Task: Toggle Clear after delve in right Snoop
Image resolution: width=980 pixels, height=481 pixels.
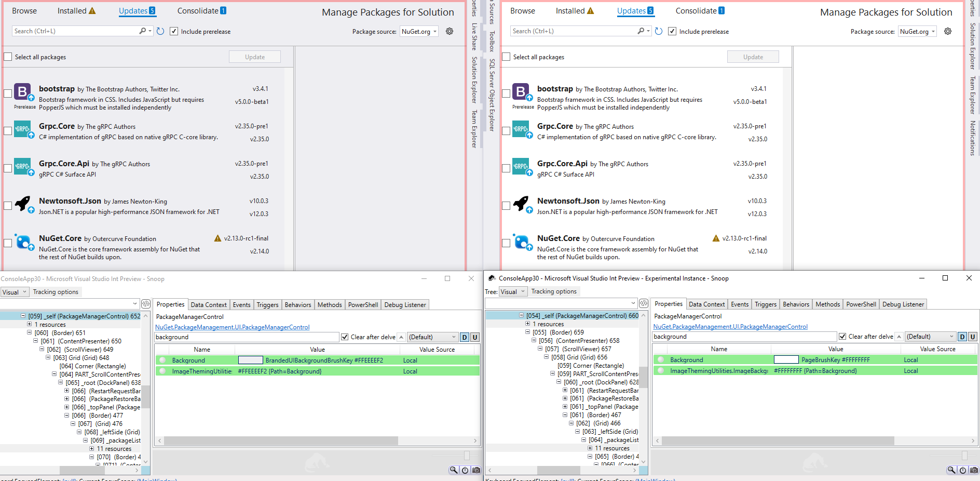Action: click(842, 337)
